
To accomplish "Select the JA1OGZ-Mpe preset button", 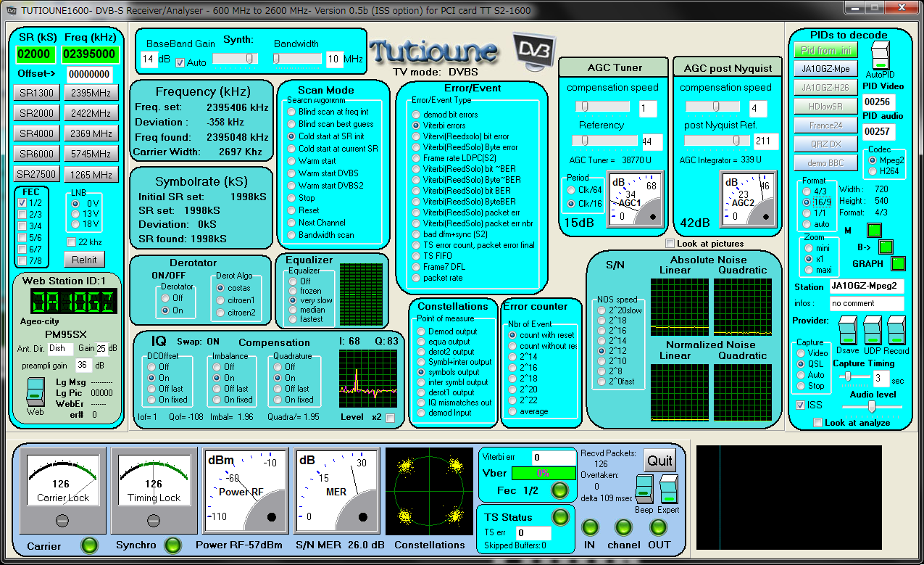I will tap(826, 70).
